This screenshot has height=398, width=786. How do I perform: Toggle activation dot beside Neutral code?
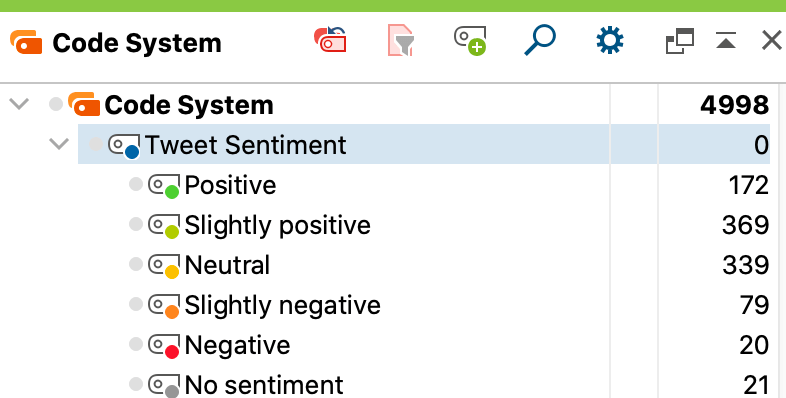tap(136, 264)
